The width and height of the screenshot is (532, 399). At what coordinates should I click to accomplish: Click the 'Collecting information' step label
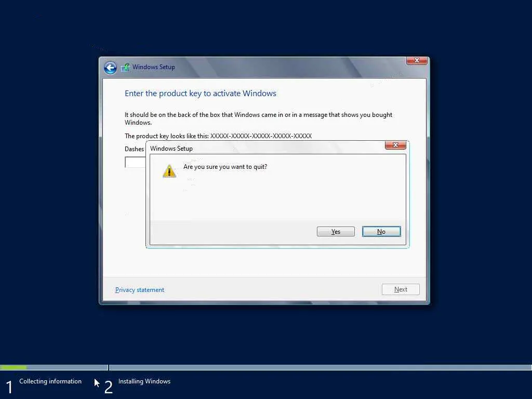coord(50,381)
